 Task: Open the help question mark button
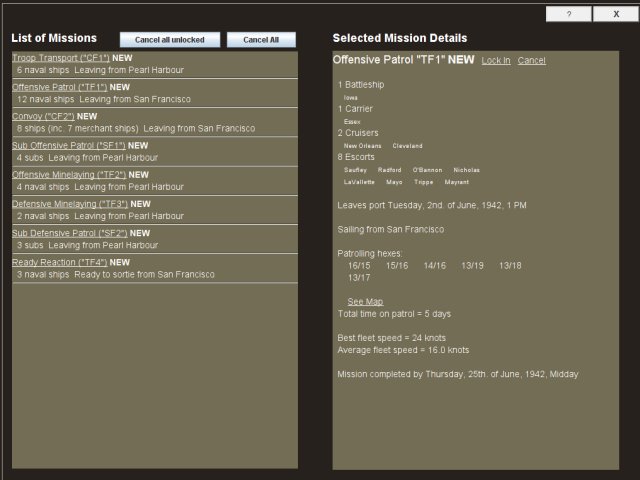coord(568,14)
